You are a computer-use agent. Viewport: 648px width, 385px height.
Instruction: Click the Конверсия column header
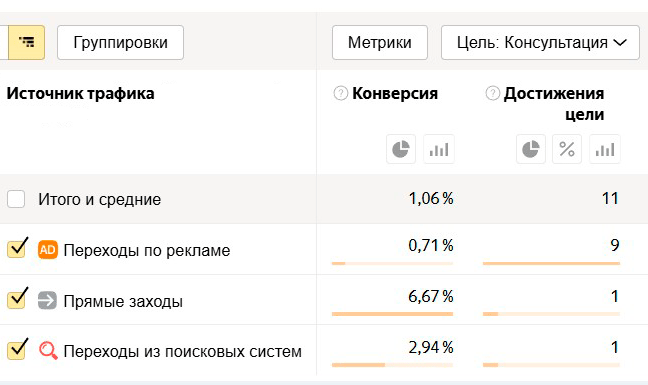coord(395,93)
